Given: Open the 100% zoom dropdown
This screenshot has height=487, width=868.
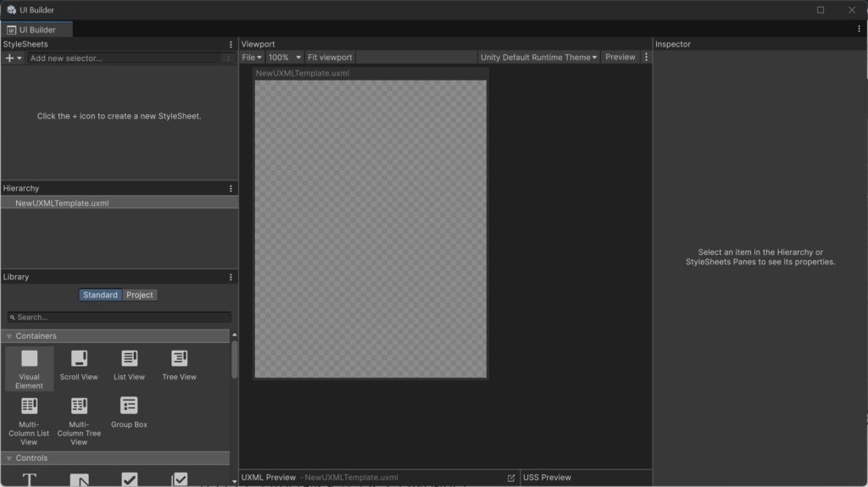Looking at the screenshot, I should [x=285, y=58].
